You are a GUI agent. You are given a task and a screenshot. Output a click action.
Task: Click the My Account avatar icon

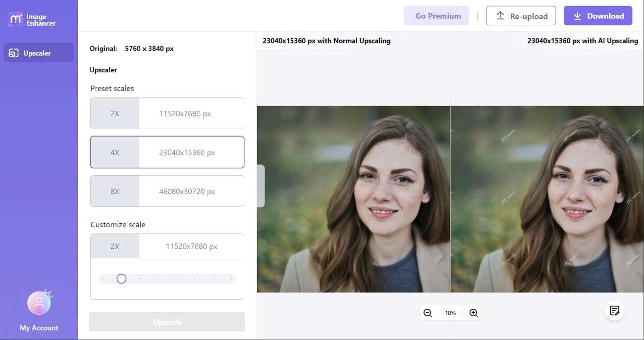point(39,302)
